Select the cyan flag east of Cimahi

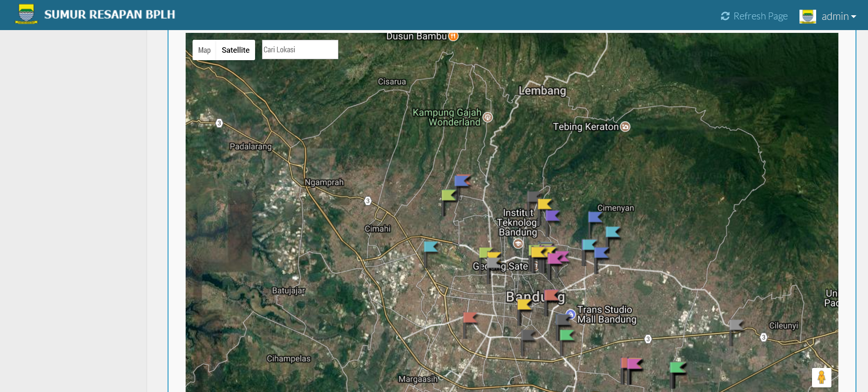431,247
